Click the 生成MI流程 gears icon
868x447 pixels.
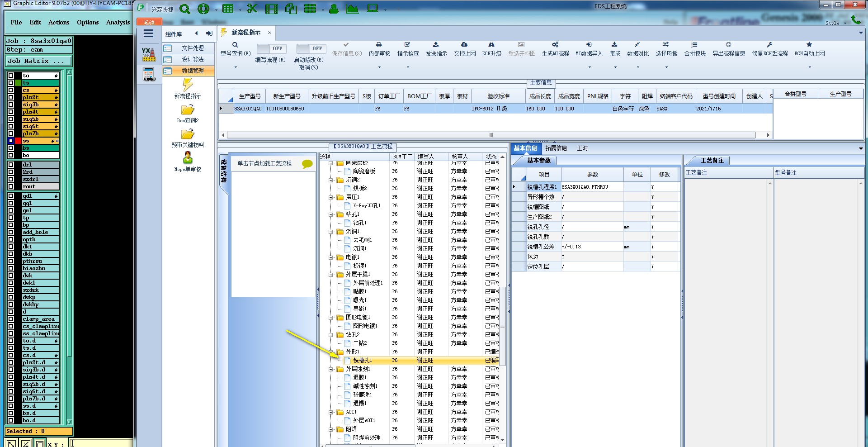point(555,45)
